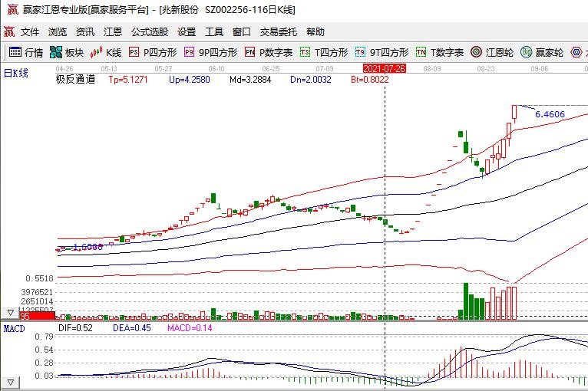Click the 江恩轮 wheel icon
This screenshot has height=391, width=588.
476,52
